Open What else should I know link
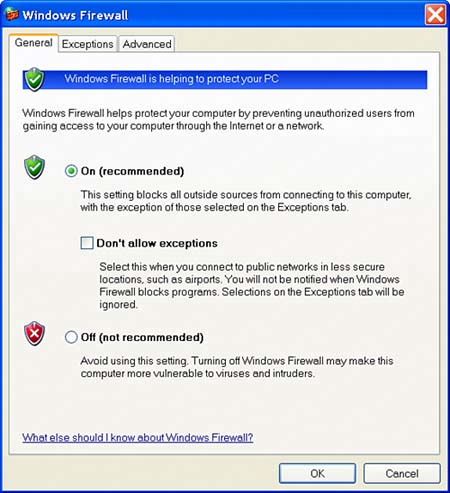 point(138,437)
